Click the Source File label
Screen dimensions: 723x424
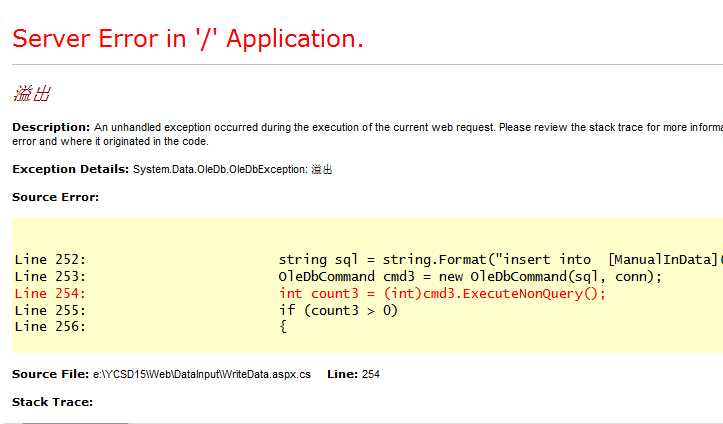tap(50, 374)
